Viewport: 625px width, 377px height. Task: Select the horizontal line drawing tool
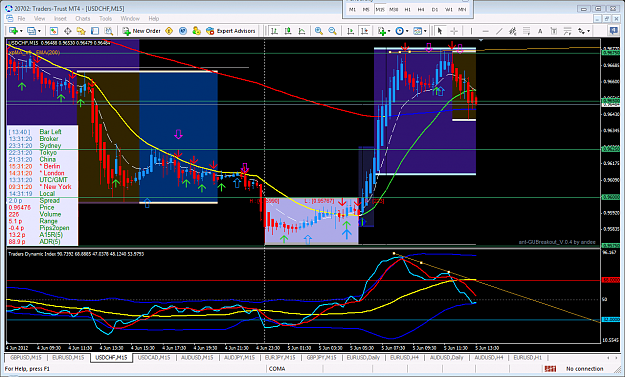coord(485,31)
